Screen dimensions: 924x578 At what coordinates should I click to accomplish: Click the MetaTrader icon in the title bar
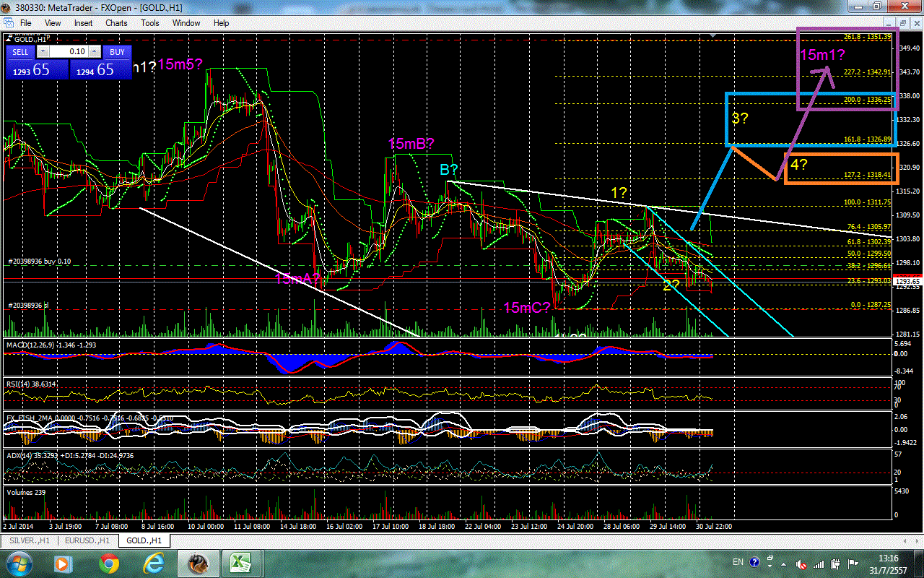[x=7, y=7]
